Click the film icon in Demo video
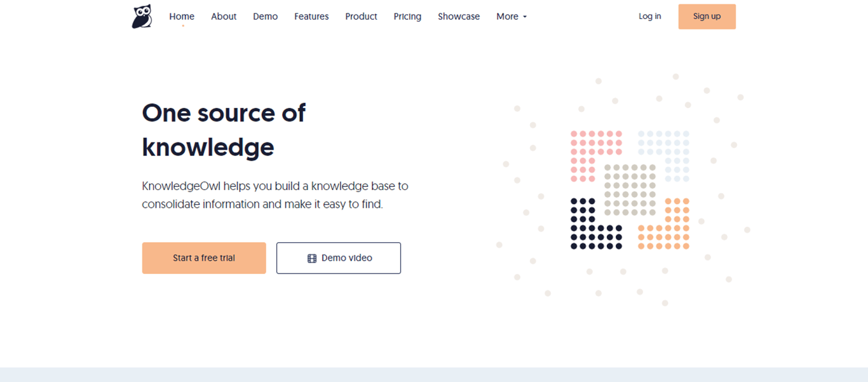 [312, 259]
